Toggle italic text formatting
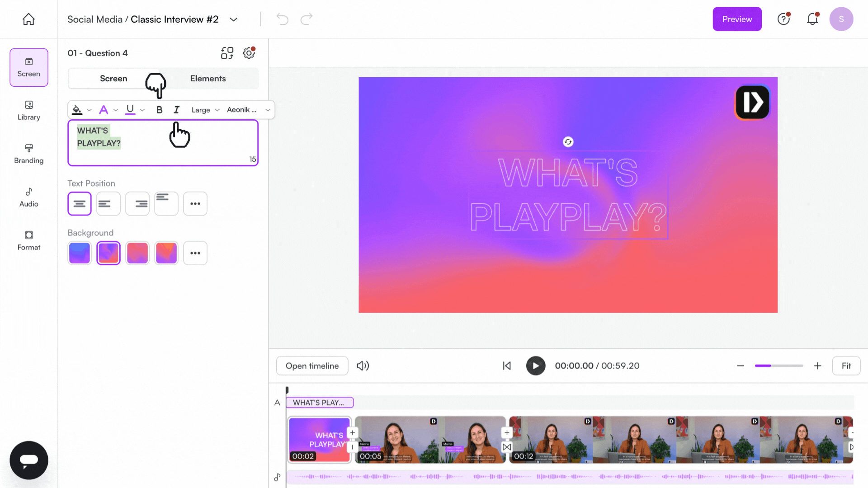 point(176,109)
